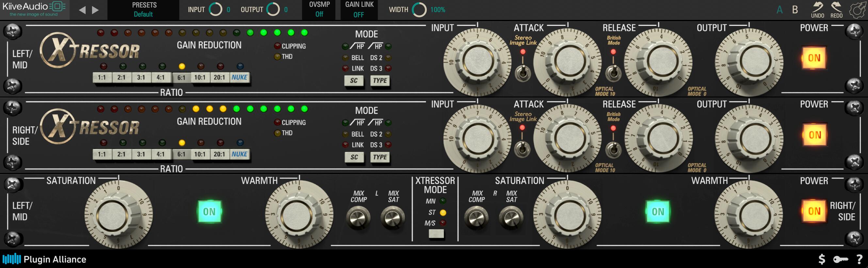Toggle the green ON button for Left/Mid saturation

[209, 212]
